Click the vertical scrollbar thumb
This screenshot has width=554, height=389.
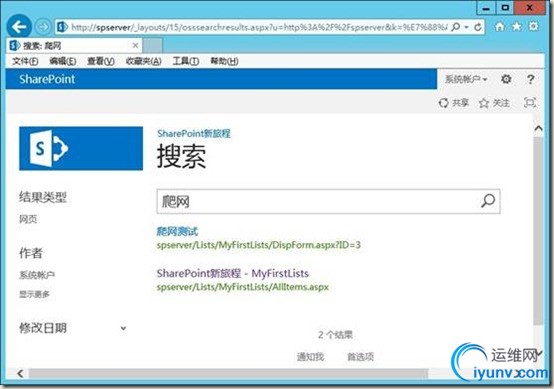point(538,231)
